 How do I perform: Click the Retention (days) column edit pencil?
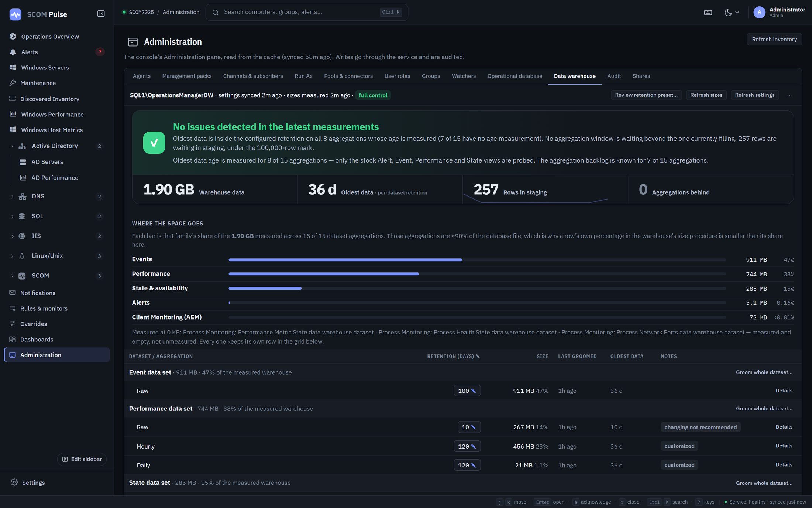coord(478,356)
